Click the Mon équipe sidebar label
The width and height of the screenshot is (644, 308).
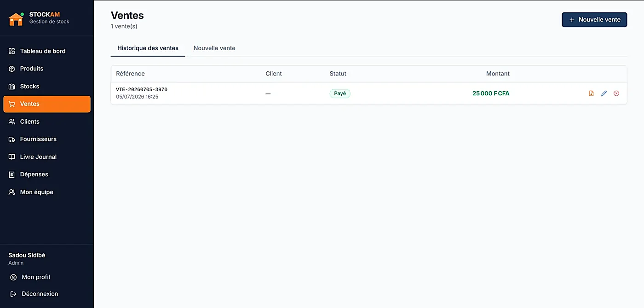(37, 192)
